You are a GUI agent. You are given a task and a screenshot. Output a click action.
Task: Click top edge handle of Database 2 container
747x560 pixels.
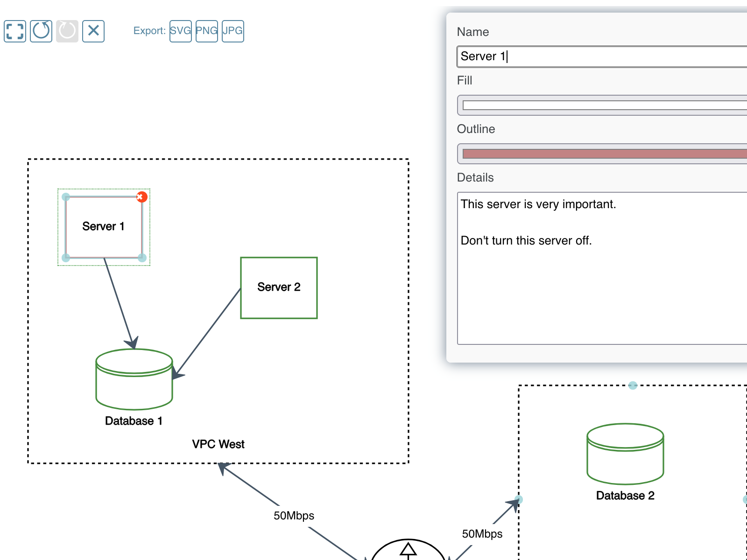(x=633, y=385)
